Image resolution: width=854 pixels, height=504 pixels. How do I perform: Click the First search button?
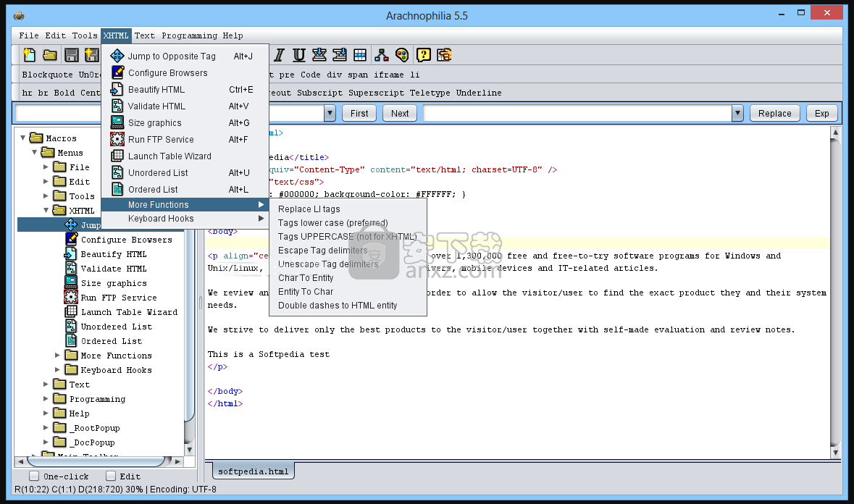click(x=359, y=113)
